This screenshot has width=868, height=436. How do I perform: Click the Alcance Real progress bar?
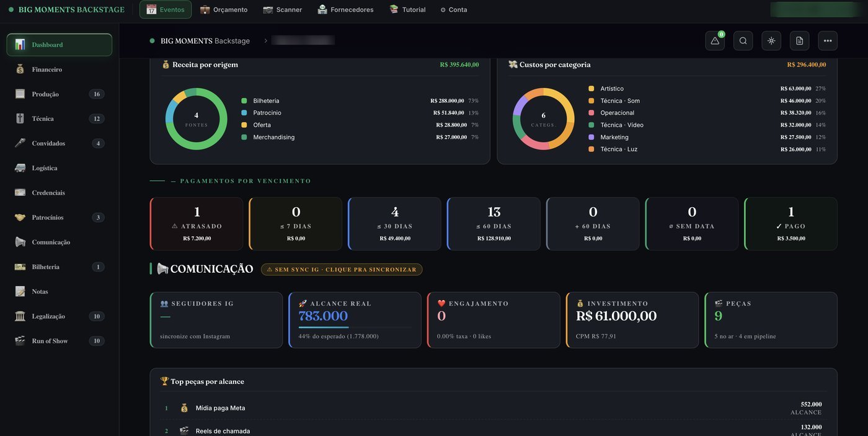[x=355, y=327]
